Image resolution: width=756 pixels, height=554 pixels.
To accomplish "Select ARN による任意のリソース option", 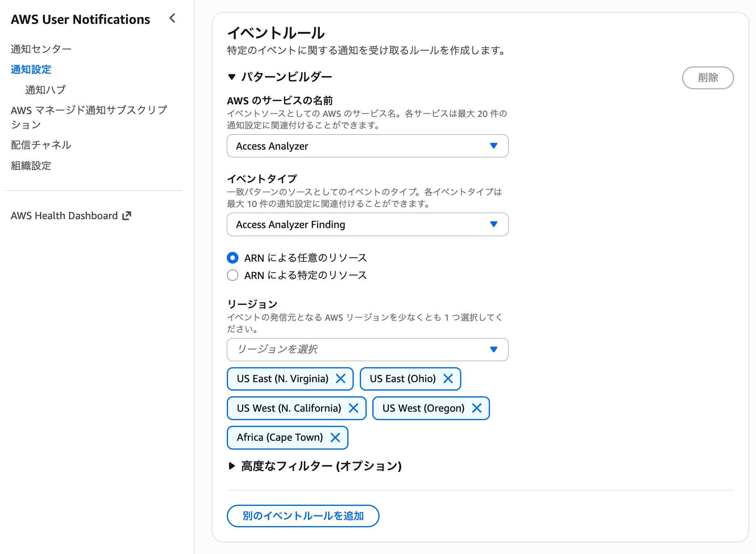I will (232, 258).
